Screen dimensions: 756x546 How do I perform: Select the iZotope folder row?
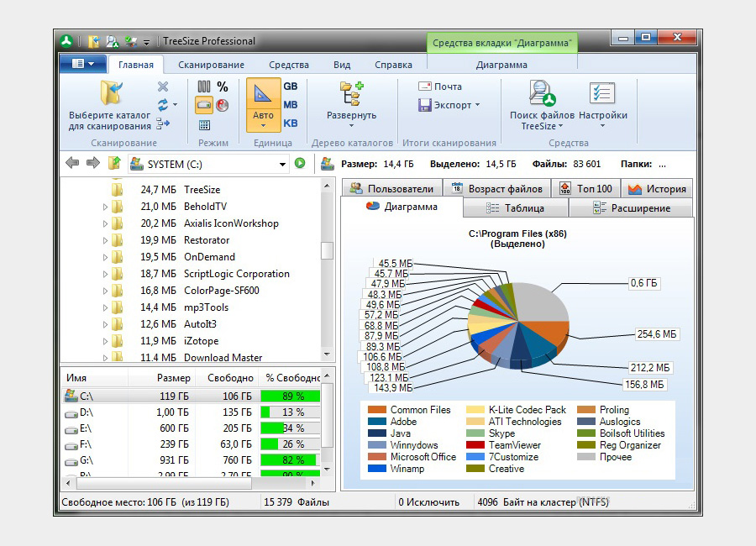(191, 341)
